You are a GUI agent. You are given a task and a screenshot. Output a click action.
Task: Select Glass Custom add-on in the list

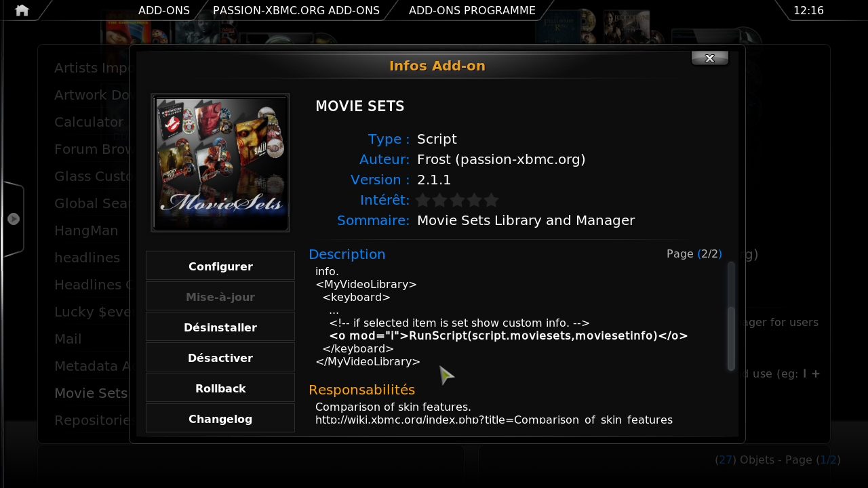(x=92, y=176)
